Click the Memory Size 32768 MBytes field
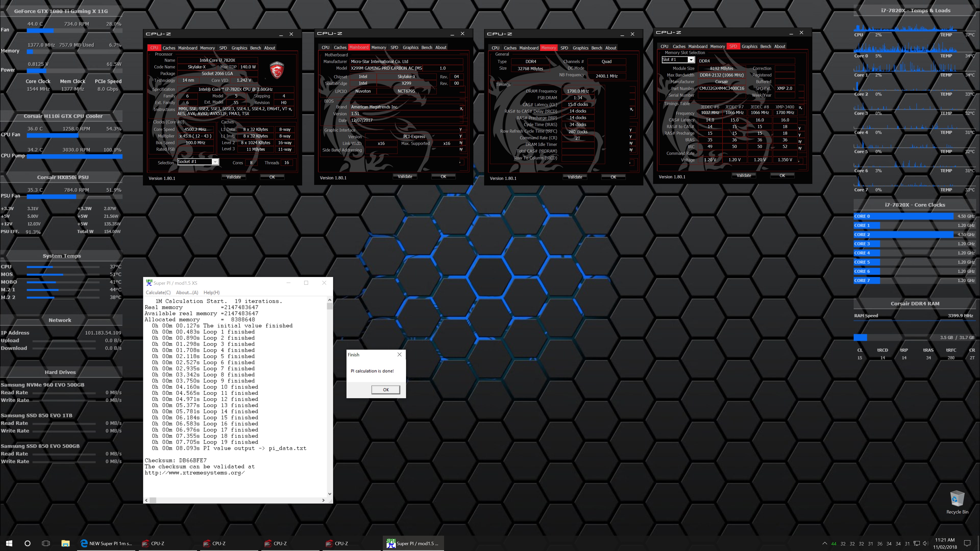The image size is (980, 551). (x=530, y=69)
